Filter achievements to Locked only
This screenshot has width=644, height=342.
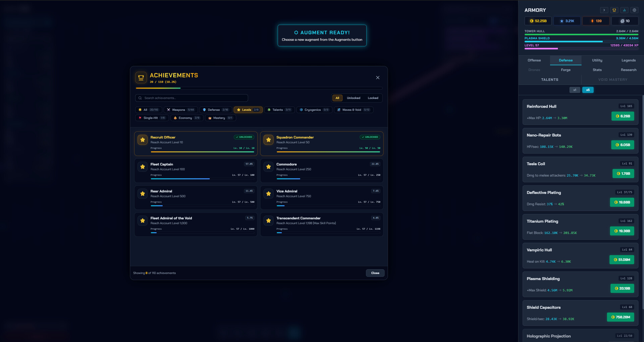pos(373,98)
